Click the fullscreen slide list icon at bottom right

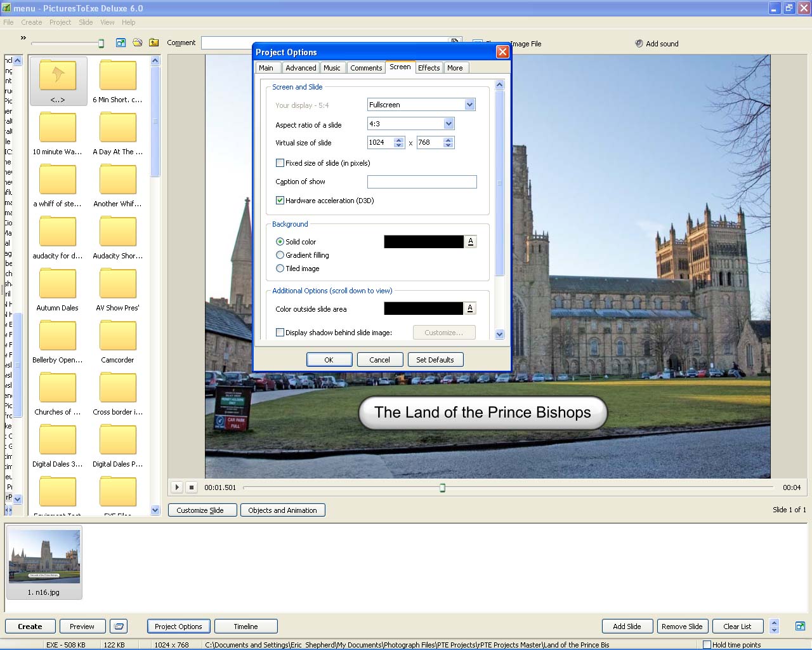(x=800, y=627)
